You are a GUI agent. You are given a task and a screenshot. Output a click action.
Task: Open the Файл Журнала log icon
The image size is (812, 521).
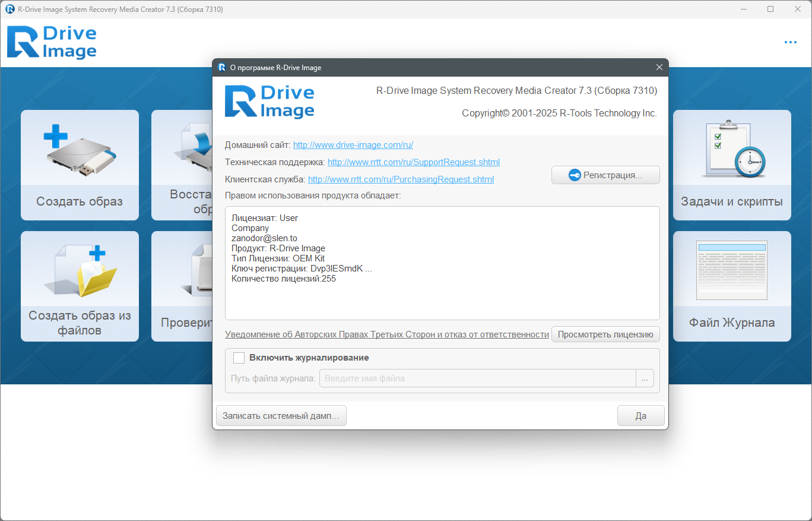(x=732, y=271)
